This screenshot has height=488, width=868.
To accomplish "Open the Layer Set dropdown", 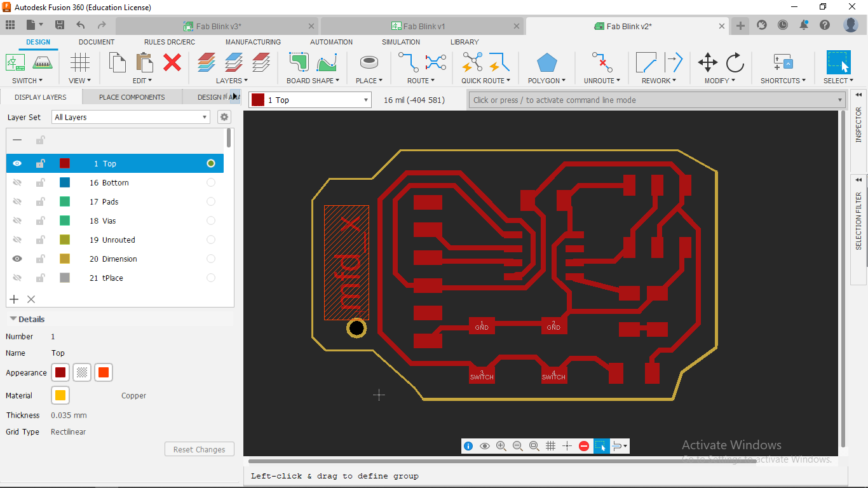I will click(x=131, y=117).
